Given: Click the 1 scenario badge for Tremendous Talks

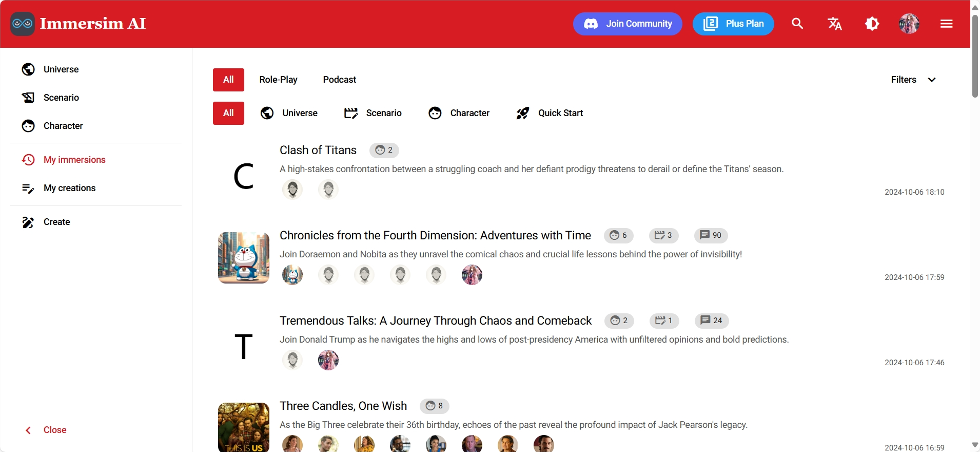Looking at the screenshot, I should coord(664,321).
